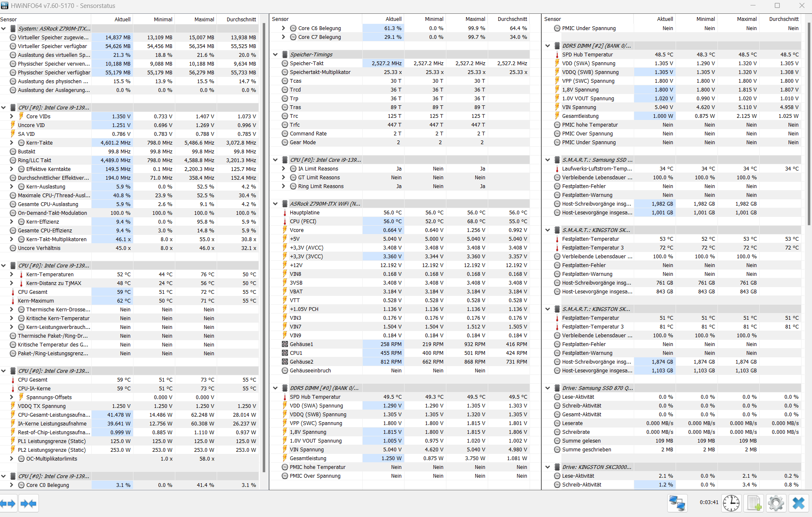The height and width of the screenshot is (517, 812).
Task: Click the collapse panels arrows button
Action: click(28, 504)
